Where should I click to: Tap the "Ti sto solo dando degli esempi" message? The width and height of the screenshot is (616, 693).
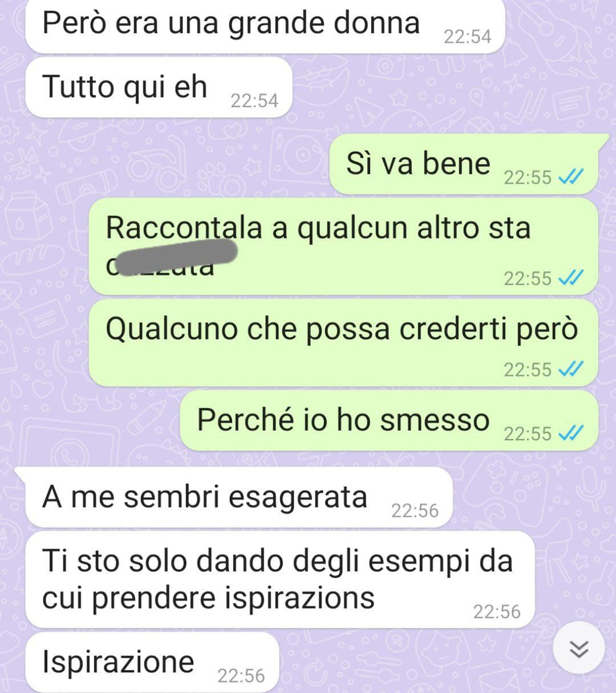pyautogui.click(x=281, y=579)
